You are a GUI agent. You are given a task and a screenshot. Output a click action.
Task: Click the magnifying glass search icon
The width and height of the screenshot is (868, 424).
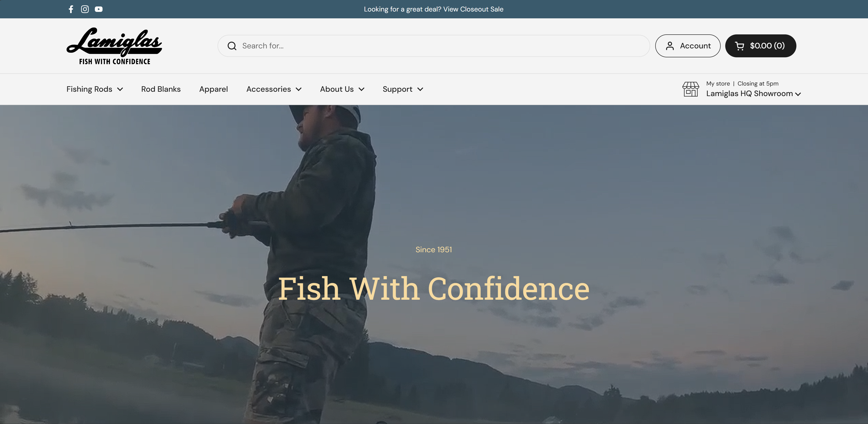pyautogui.click(x=232, y=46)
